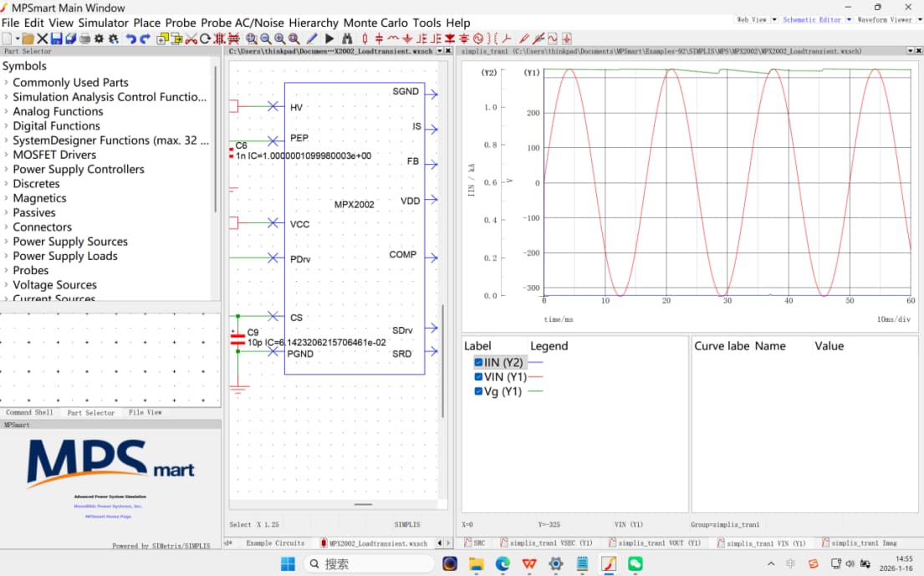
Task: Click the scissors Cut icon
Action: 191,38
